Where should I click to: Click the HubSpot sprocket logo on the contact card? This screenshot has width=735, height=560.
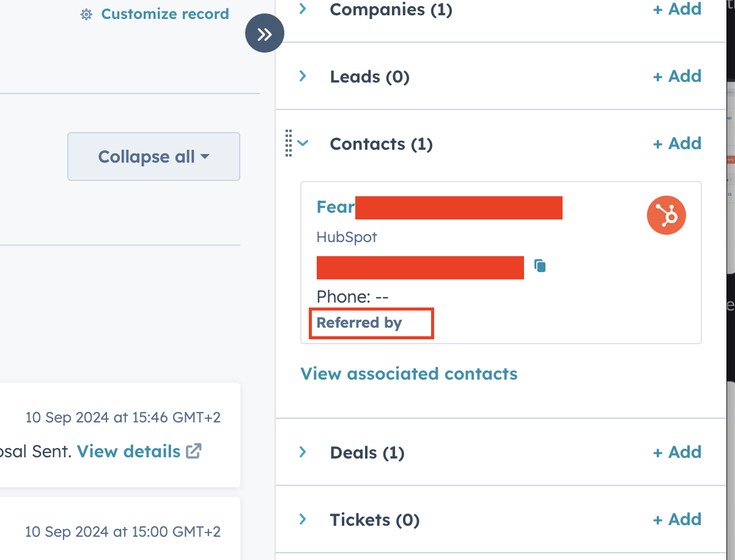(x=666, y=215)
